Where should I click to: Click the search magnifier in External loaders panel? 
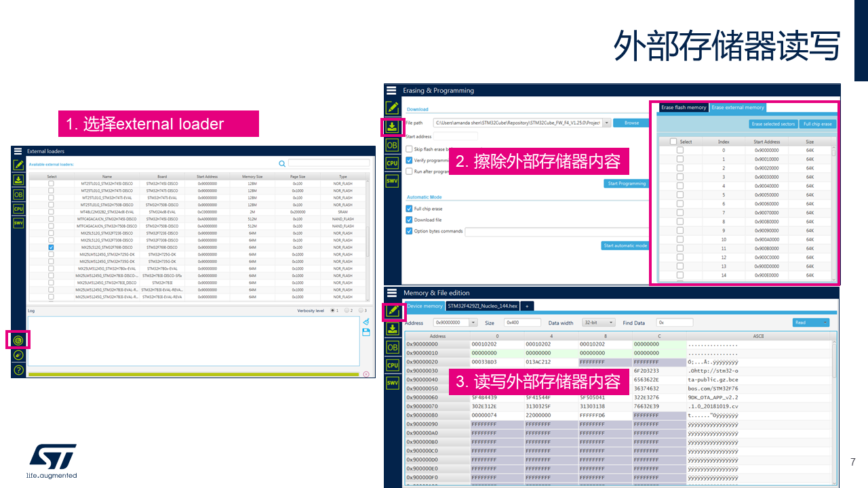click(x=281, y=163)
